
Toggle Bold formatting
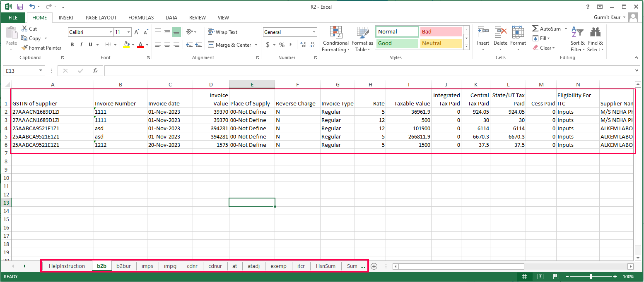[72, 45]
